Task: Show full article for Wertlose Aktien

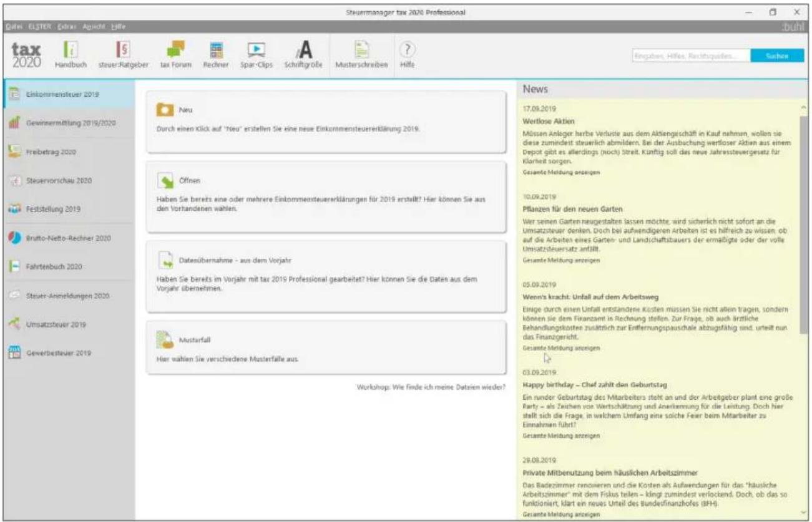Action: click(561, 172)
